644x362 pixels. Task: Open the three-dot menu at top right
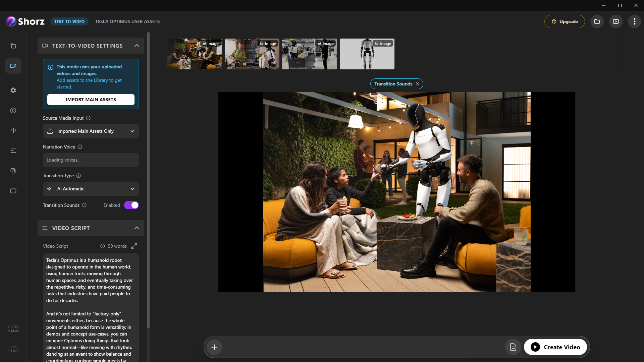click(x=634, y=21)
